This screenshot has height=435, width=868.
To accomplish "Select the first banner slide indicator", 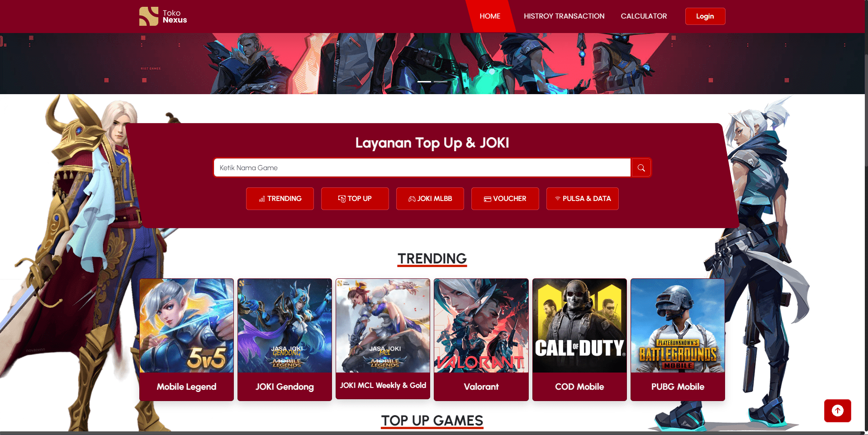I will [424, 81].
